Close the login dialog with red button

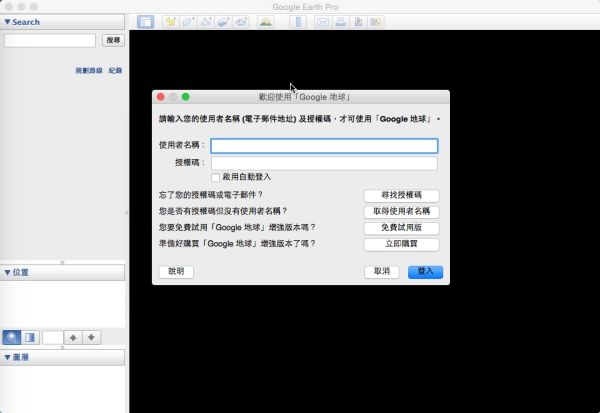pyautogui.click(x=161, y=97)
